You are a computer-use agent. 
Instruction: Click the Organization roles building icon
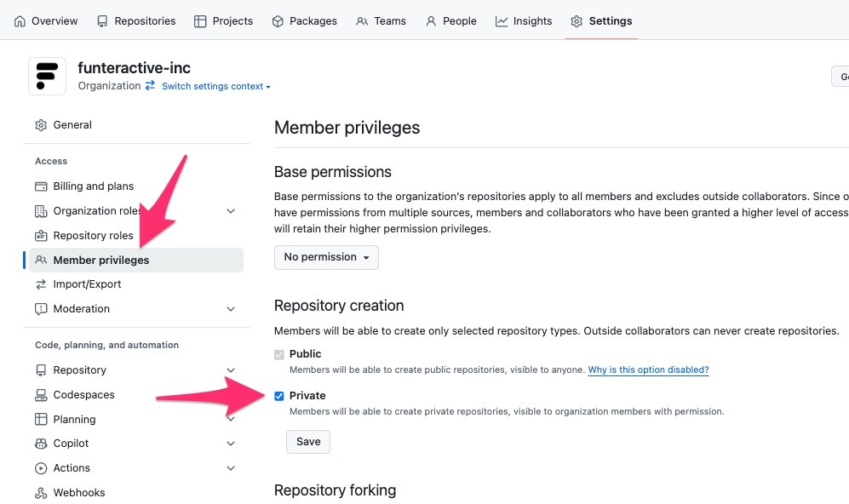click(x=41, y=211)
